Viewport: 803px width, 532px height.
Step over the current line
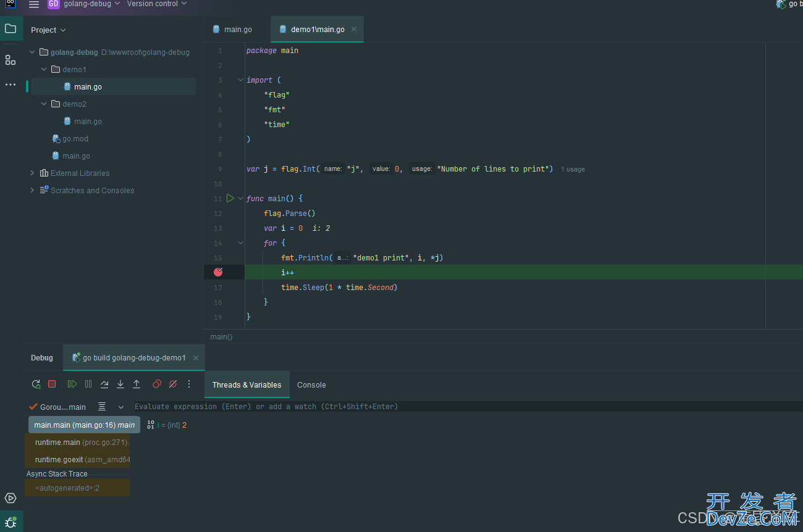click(104, 384)
